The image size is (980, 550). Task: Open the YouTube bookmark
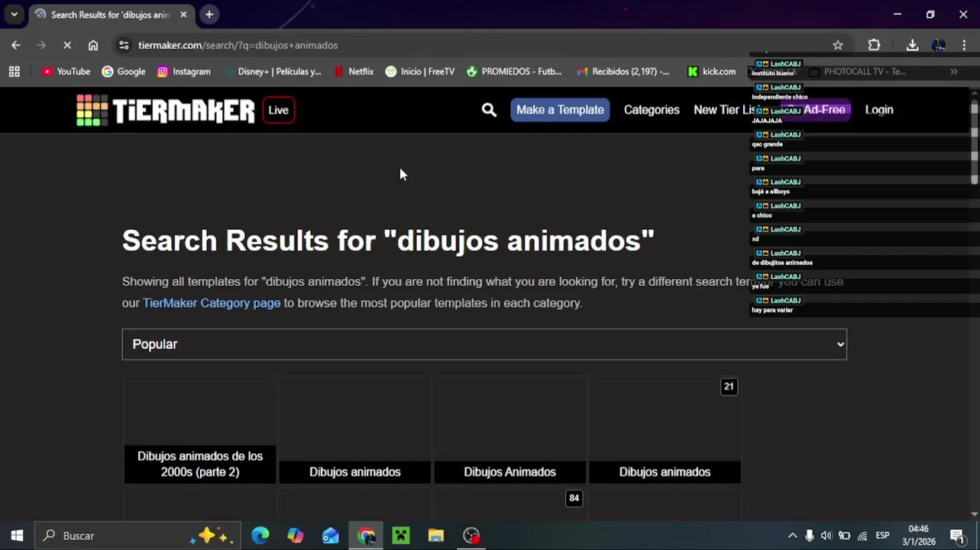pyautogui.click(x=66, y=72)
